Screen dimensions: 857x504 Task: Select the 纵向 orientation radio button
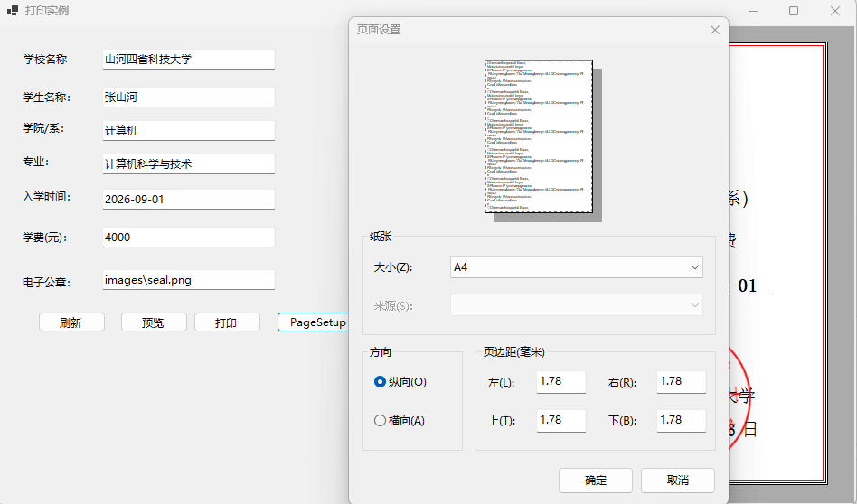click(380, 382)
